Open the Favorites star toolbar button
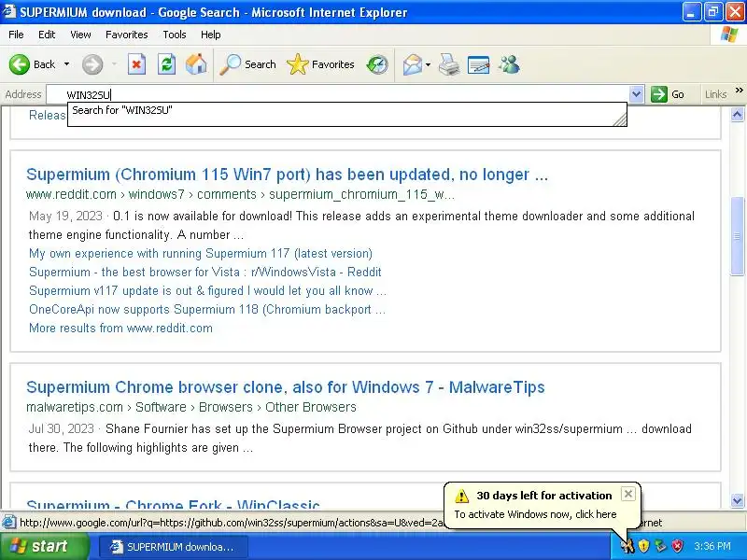747x560 pixels. pos(320,64)
